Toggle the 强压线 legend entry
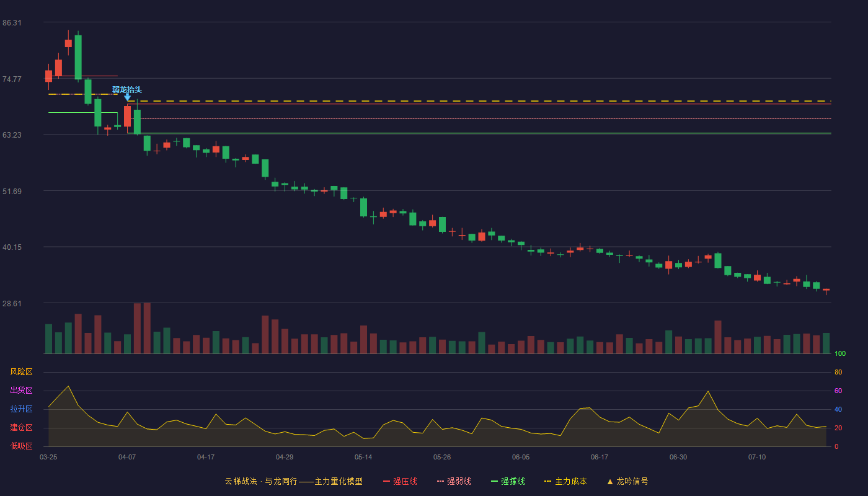The width and height of the screenshot is (868, 496). pyautogui.click(x=400, y=481)
